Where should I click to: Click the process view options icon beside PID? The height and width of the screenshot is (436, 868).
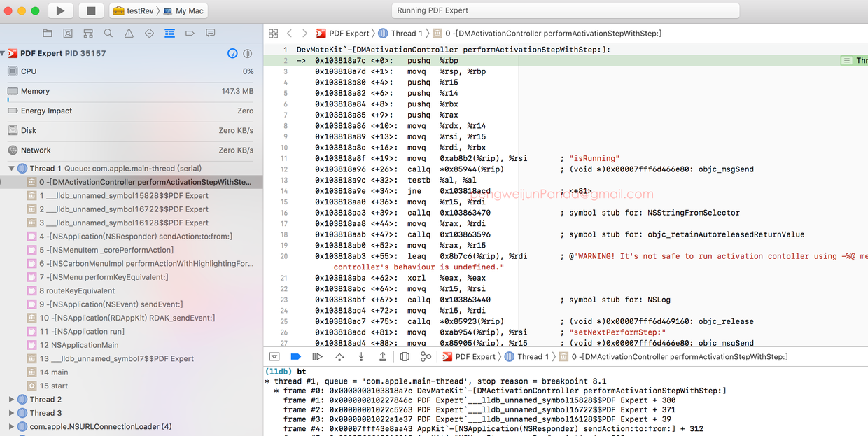pyautogui.click(x=248, y=53)
